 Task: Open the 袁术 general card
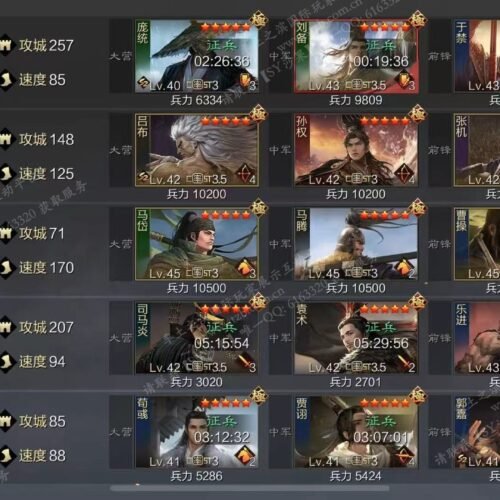tap(356, 338)
